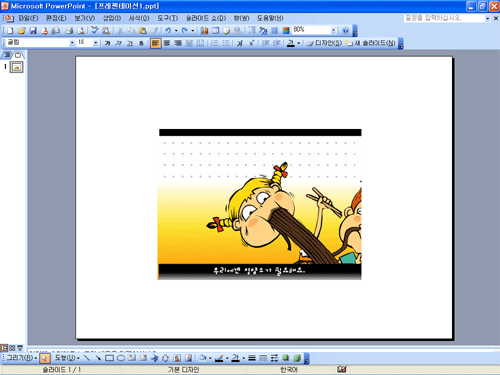Insert a chart via chart icon
This screenshot has height=375, width=500.
204,31
